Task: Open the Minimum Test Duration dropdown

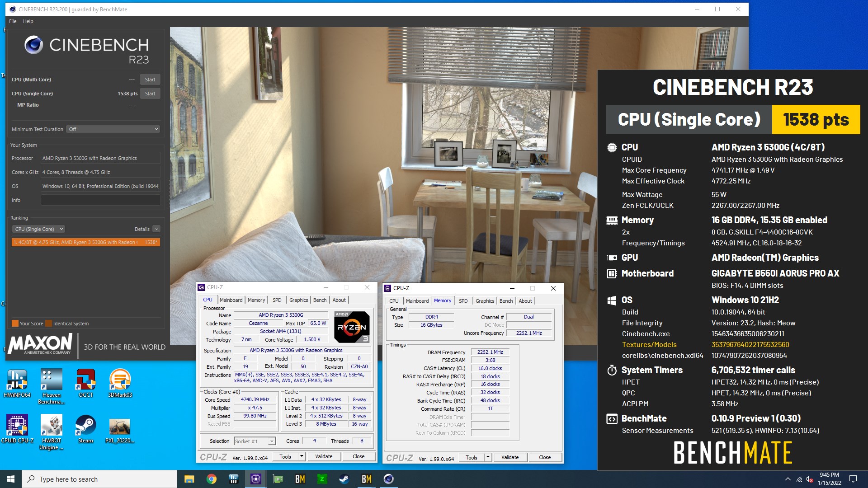Action: pyautogui.click(x=113, y=129)
